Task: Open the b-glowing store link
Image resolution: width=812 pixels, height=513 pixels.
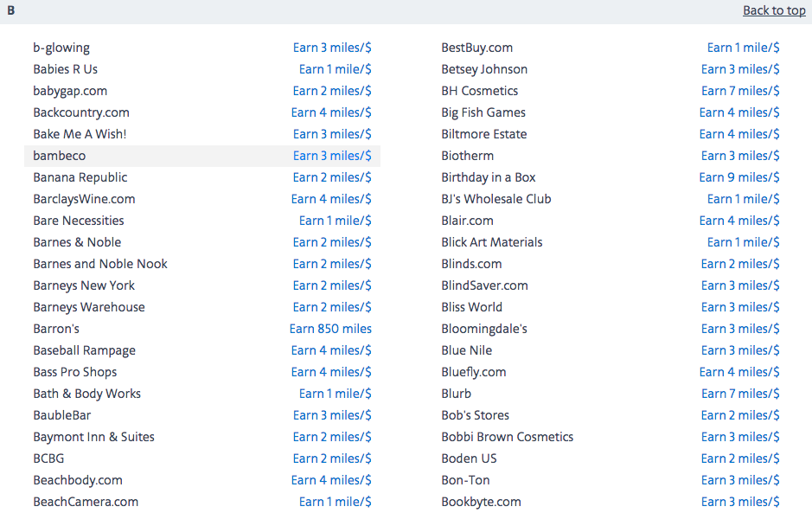Action: (61, 48)
